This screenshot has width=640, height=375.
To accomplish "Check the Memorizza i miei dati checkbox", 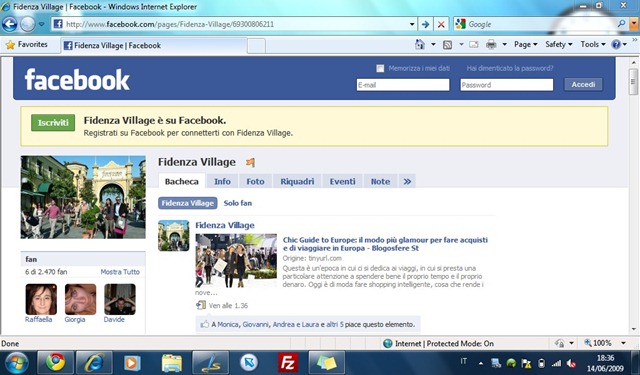I will click(x=380, y=68).
